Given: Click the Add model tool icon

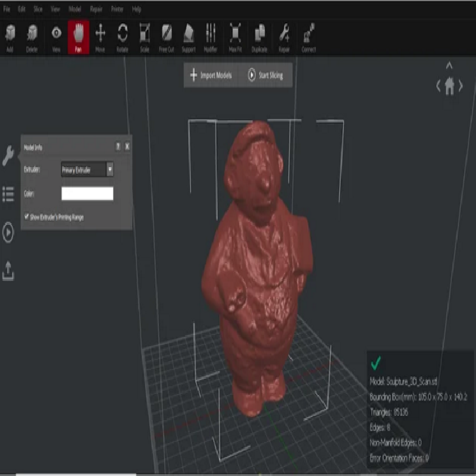Looking at the screenshot, I should [10, 35].
